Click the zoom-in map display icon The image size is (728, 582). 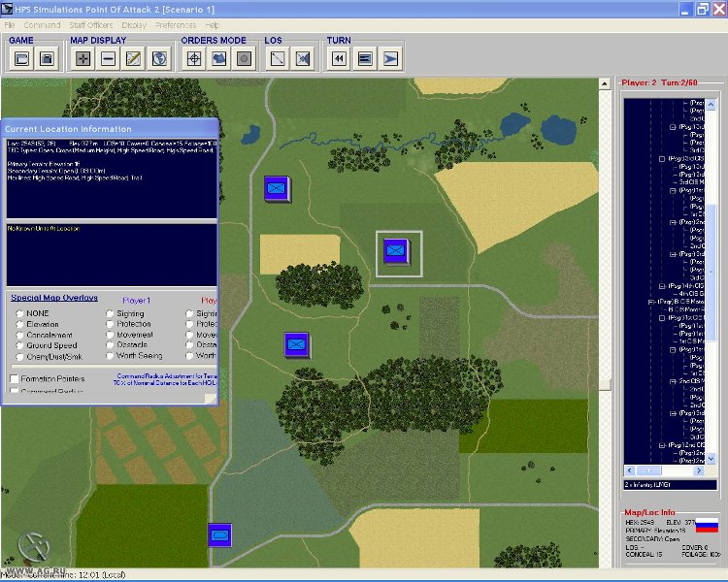coord(83,59)
